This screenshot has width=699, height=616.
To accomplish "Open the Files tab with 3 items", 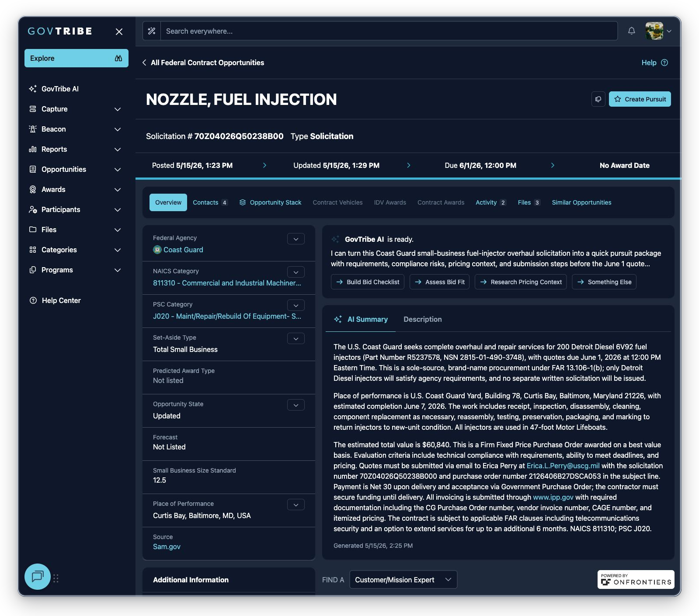I will [529, 202].
